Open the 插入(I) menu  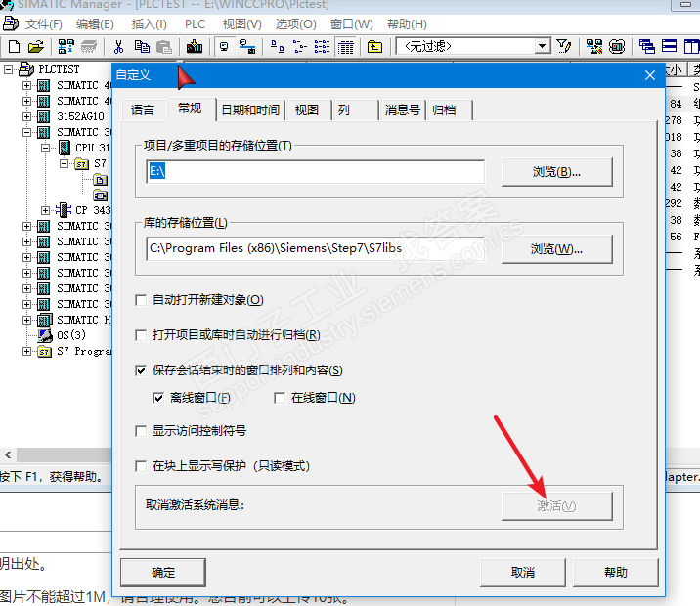(150, 24)
